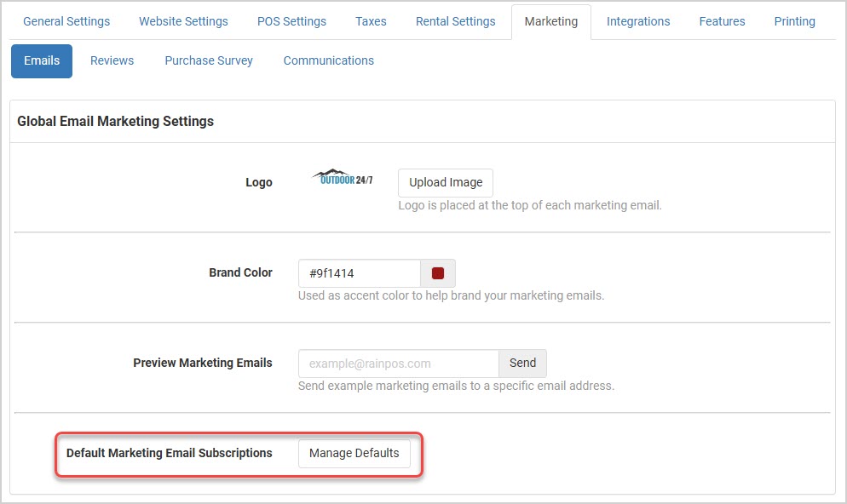
Task: Click the Upload Image button
Action: point(446,183)
